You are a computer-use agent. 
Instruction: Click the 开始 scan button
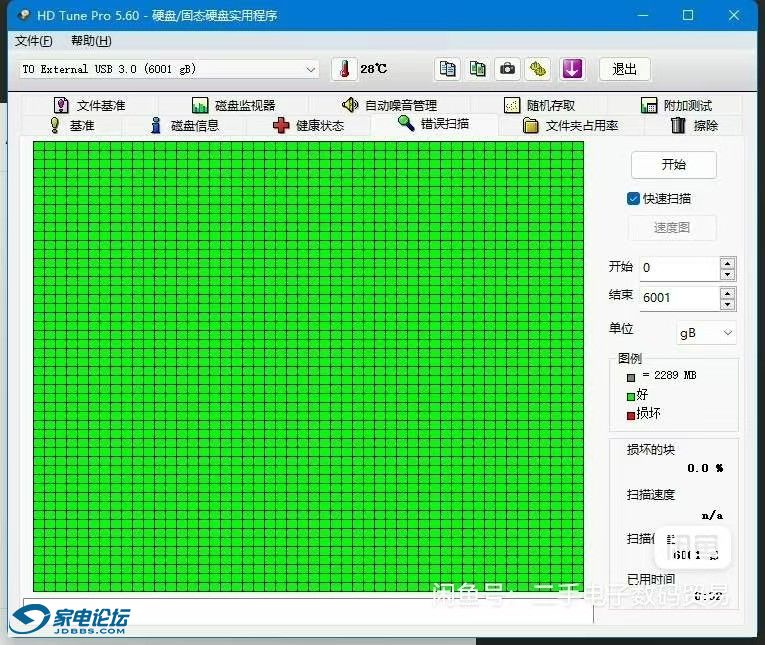(x=673, y=164)
